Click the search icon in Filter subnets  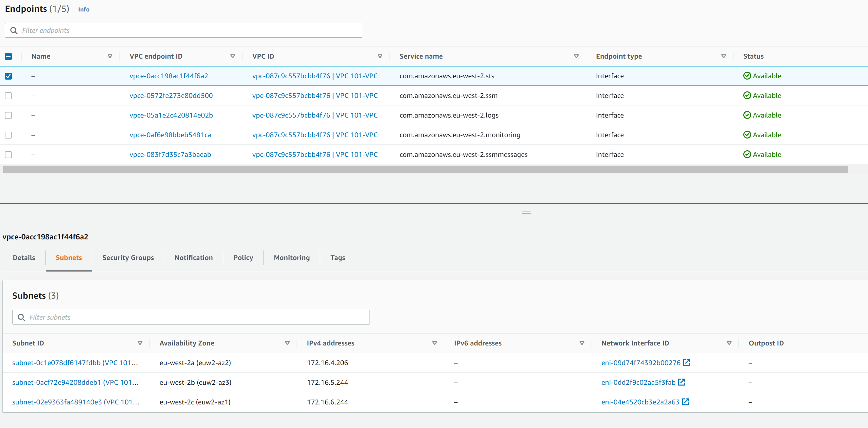pos(21,317)
